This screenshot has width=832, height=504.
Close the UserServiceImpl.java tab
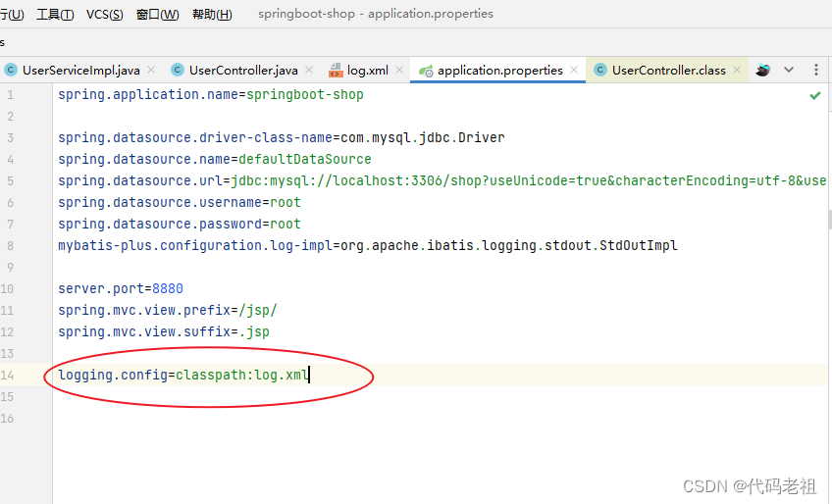[x=151, y=70]
